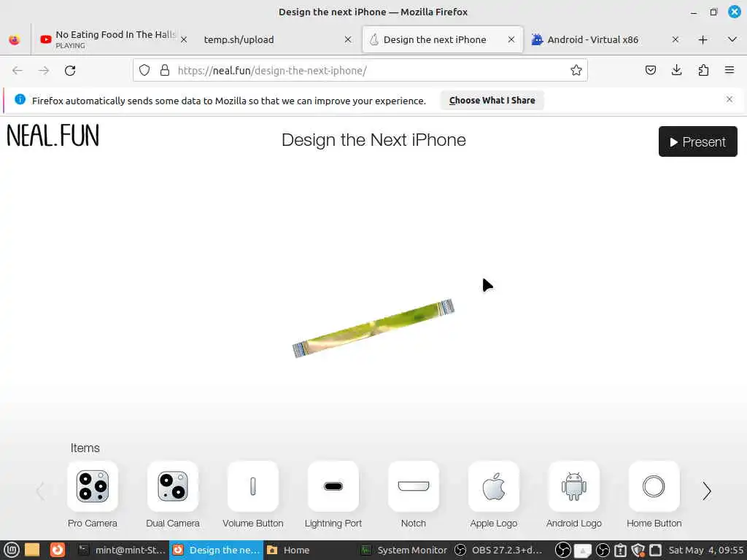
Task: Switch to System Monitor window
Action: pyautogui.click(x=404, y=550)
